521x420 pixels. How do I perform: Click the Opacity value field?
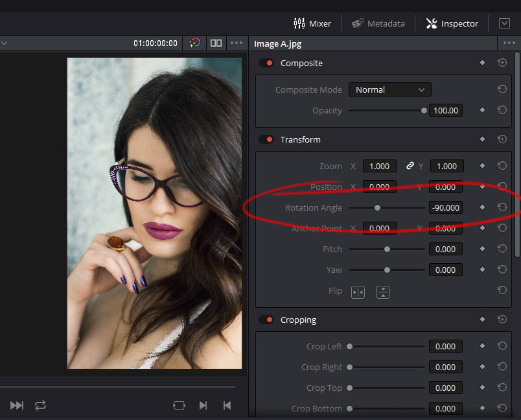(446, 111)
